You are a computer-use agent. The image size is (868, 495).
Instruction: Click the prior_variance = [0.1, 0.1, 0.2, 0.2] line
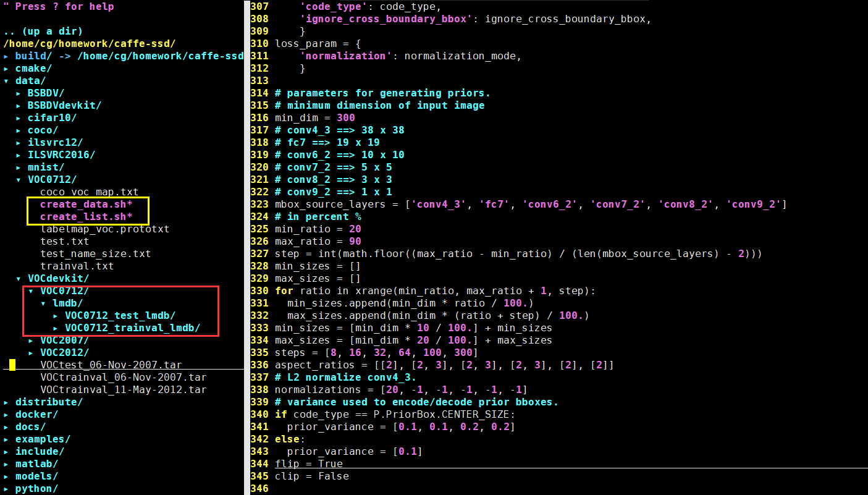401,427
